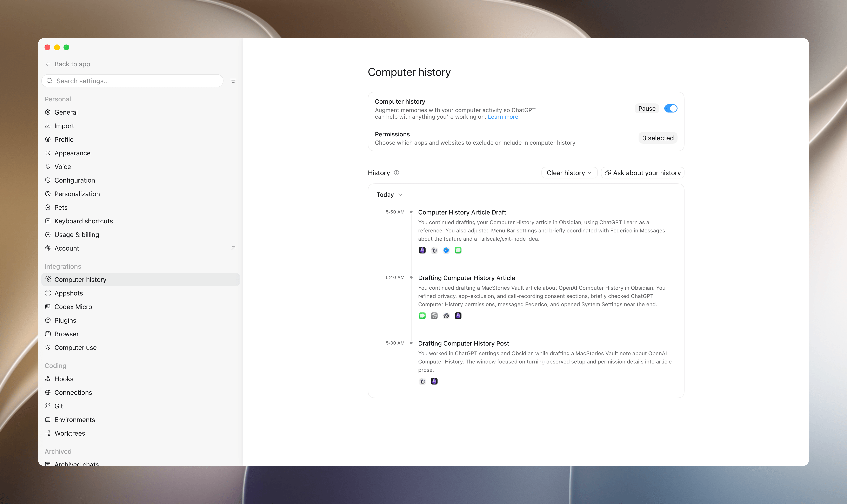Click the Search settings field

click(x=132, y=81)
